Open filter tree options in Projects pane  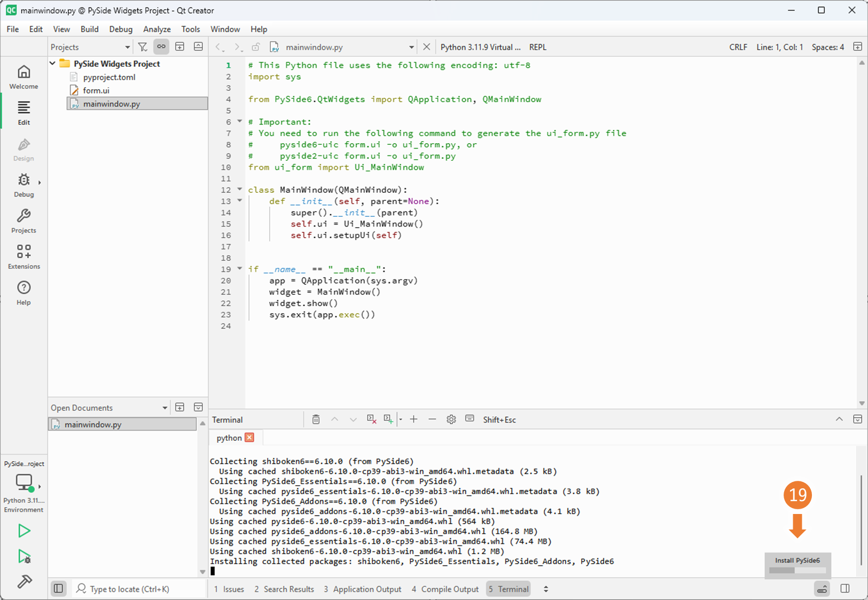coord(143,47)
